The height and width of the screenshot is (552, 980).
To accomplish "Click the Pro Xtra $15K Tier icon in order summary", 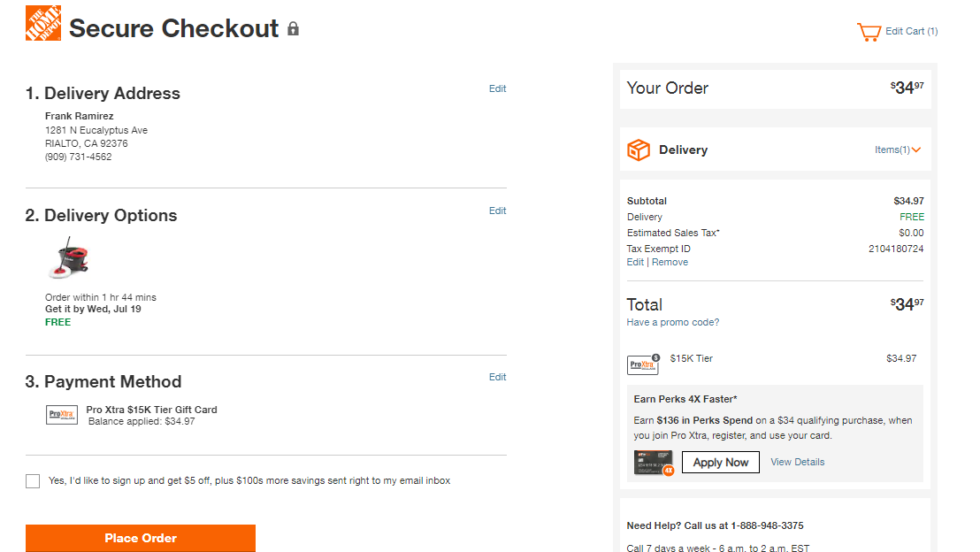I will tap(643, 364).
